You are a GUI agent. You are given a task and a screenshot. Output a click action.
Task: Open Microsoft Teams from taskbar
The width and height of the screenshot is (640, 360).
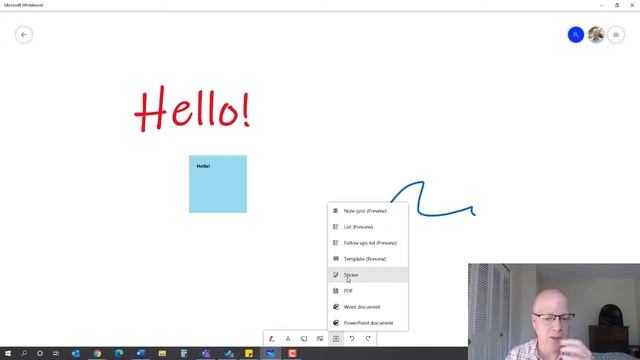(x=206, y=353)
